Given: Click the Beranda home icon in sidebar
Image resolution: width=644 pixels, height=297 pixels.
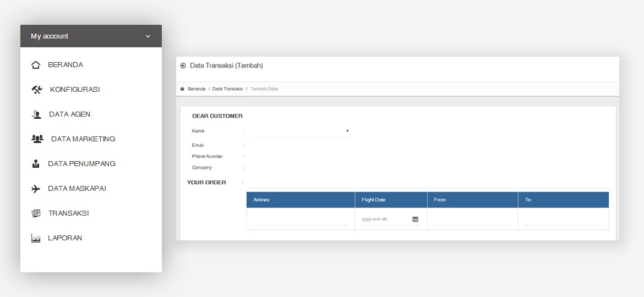Looking at the screenshot, I should click(36, 65).
